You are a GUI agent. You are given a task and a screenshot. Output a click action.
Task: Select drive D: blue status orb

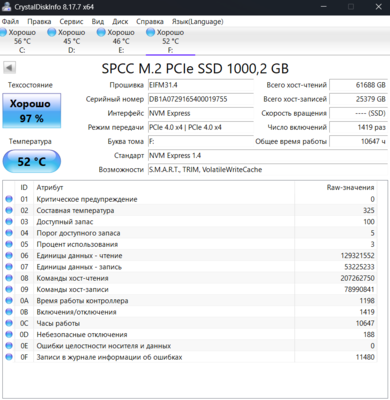click(x=52, y=32)
